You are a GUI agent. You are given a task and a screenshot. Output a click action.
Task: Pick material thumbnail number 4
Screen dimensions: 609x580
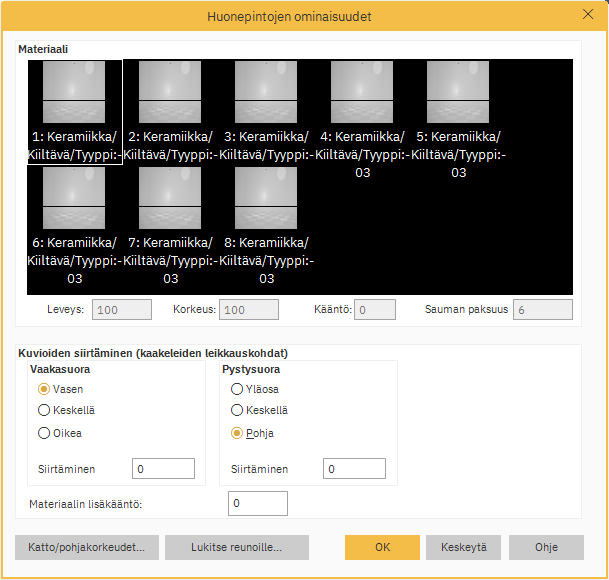tap(362, 93)
